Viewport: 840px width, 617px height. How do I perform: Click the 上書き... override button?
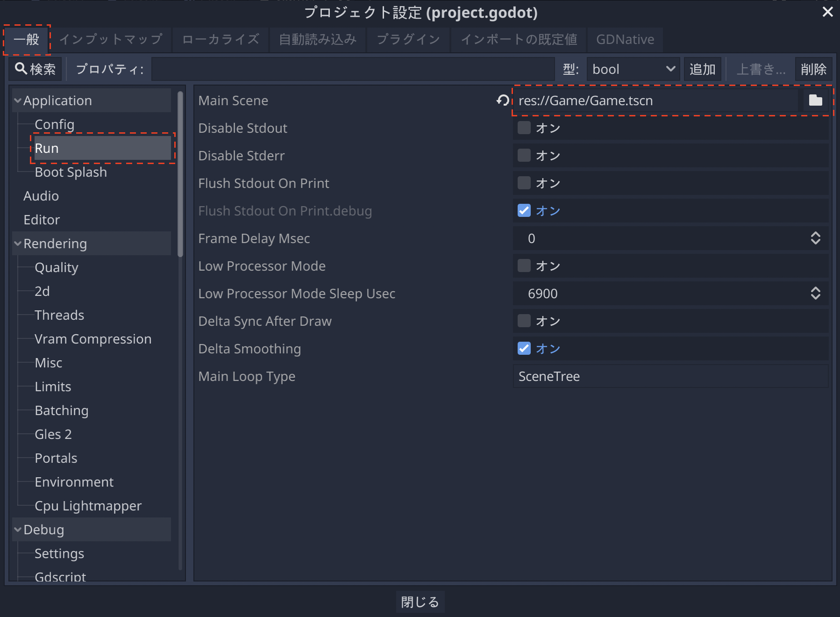coord(761,69)
